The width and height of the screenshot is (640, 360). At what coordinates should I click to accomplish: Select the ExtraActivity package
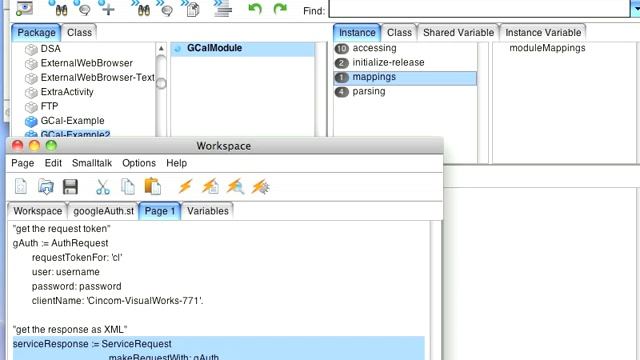point(67,92)
